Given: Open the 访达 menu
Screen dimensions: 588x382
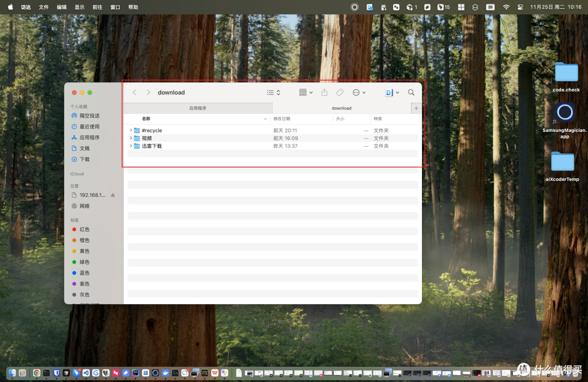Looking at the screenshot, I should (26, 7).
